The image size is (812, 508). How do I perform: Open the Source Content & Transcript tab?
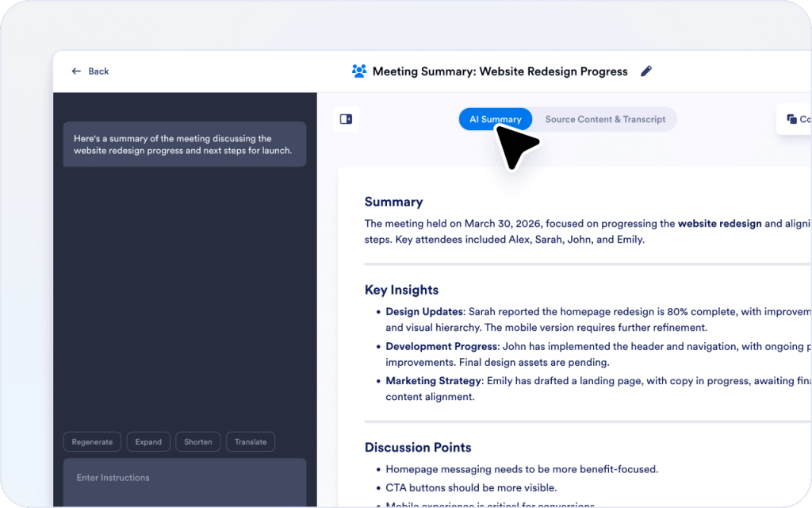point(605,119)
